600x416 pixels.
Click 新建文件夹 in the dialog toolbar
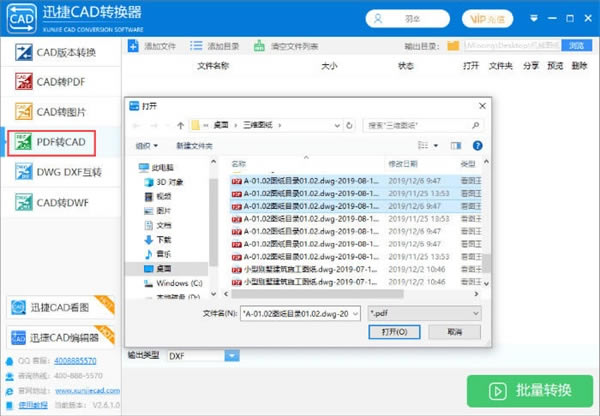click(194, 146)
